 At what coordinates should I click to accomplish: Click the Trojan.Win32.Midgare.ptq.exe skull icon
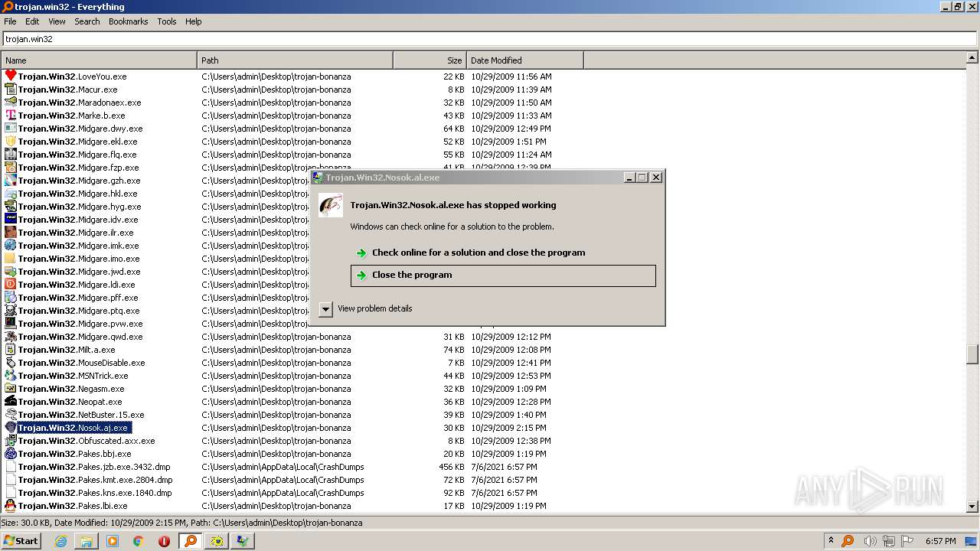click(x=10, y=310)
